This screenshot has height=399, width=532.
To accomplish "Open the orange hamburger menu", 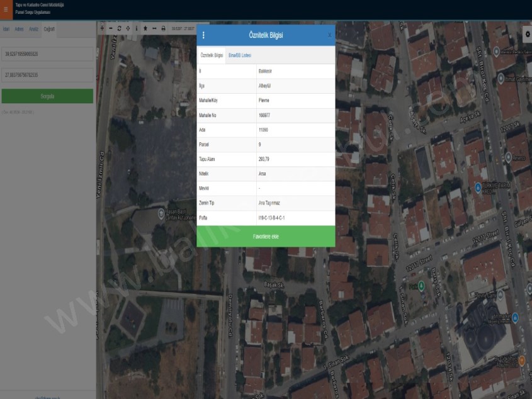I will tap(6, 9).
